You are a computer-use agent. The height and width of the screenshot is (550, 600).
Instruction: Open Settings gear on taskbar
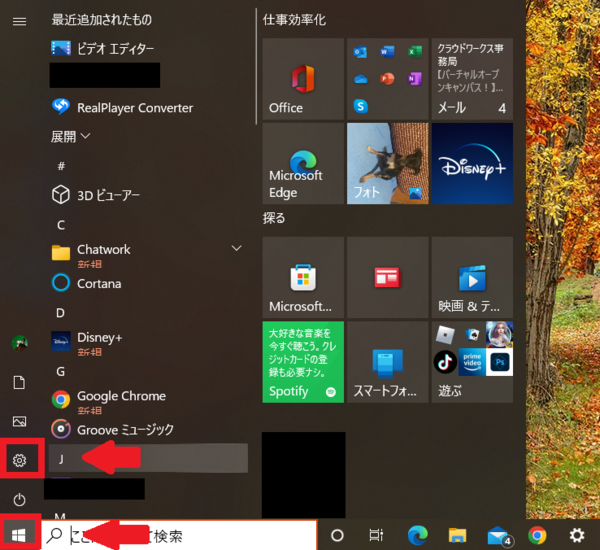click(x=577, y=535)
